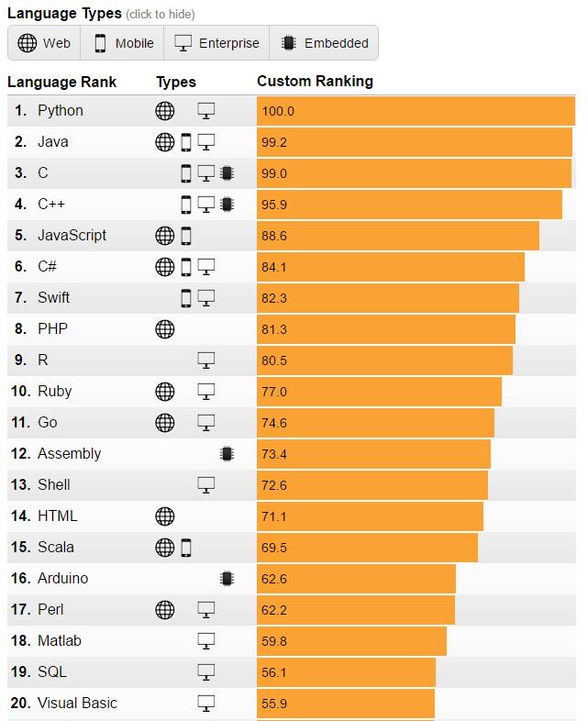Click the mobile icon in JavaScript row
This screenshot has width=588, height=721.
tap(186, 236)
